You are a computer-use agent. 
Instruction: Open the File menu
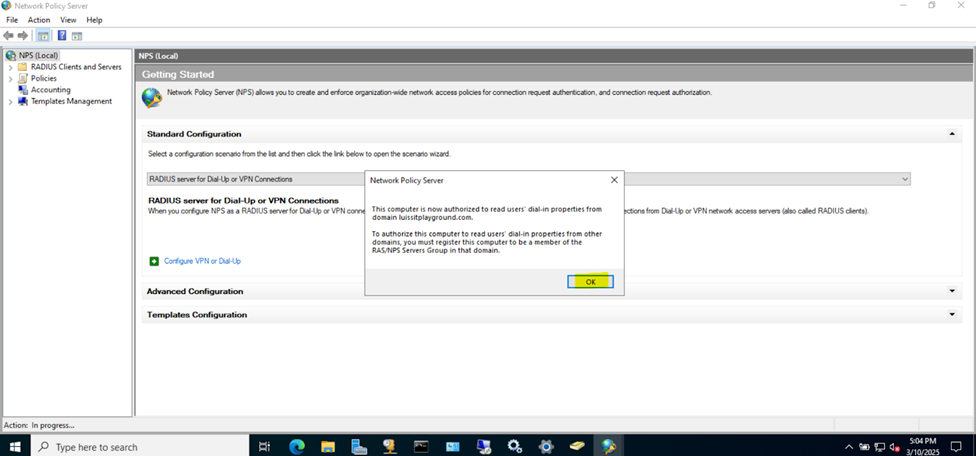pos(12,20)
